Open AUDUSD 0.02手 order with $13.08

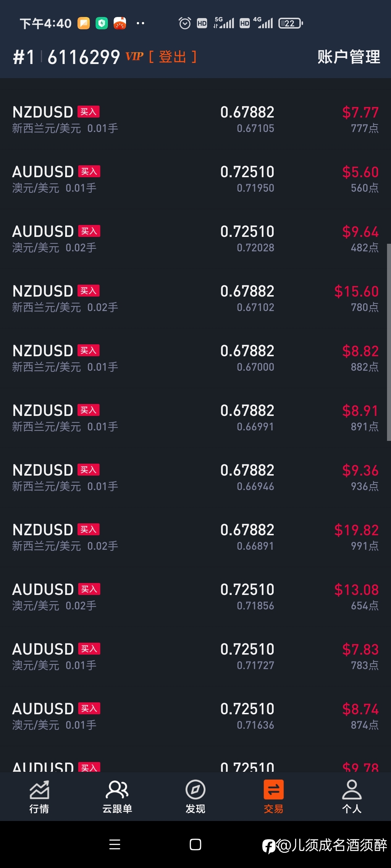[195, 597]
